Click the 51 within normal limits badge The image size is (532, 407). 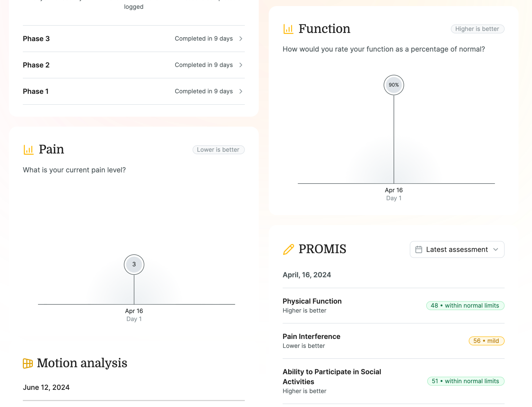point(466,381)
